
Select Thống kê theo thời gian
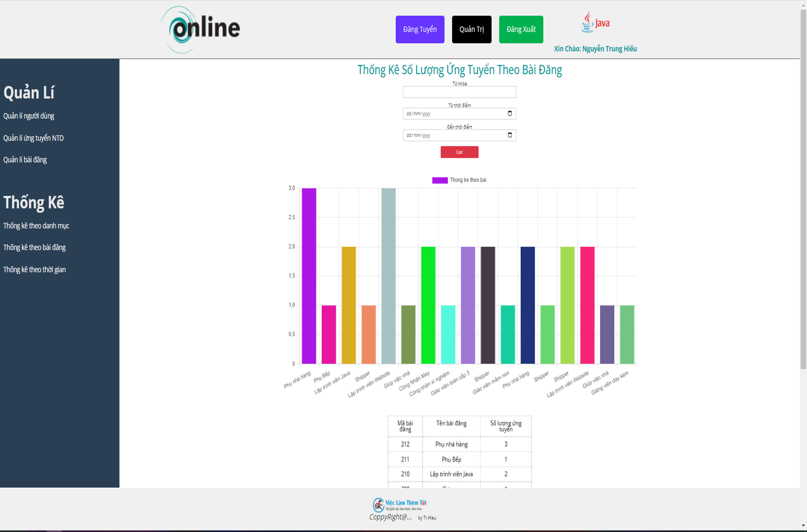(x=34, y=269)
